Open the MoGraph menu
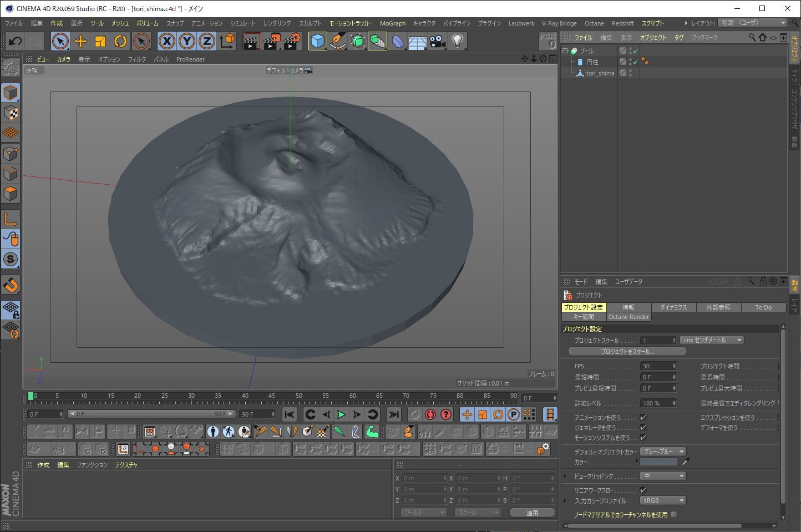The height and width of the screenshot is (532, 801). [393, 23]
